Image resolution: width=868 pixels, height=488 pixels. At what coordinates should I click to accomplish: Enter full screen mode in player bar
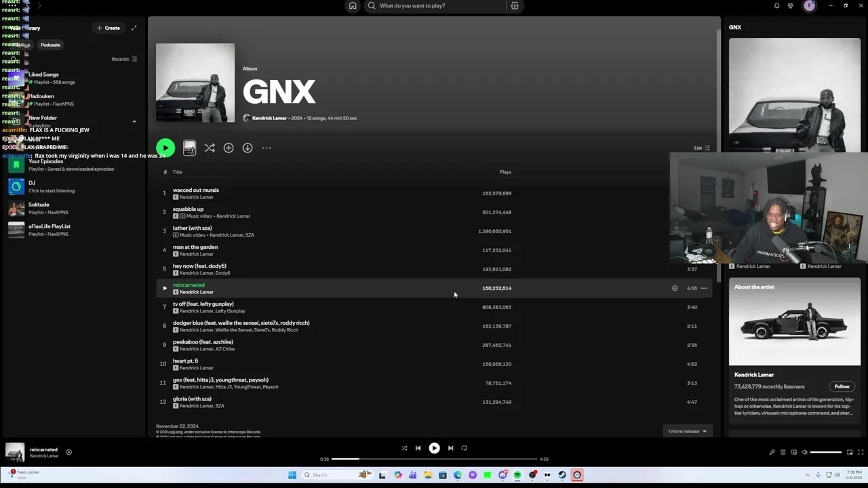(x=860, y=452)
